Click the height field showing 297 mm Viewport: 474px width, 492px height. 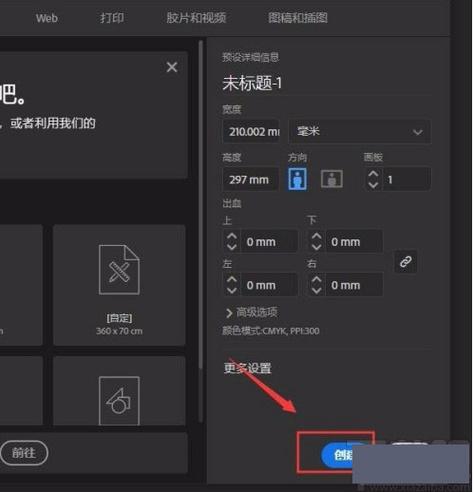pyautogui.click(x=251, y=180)
